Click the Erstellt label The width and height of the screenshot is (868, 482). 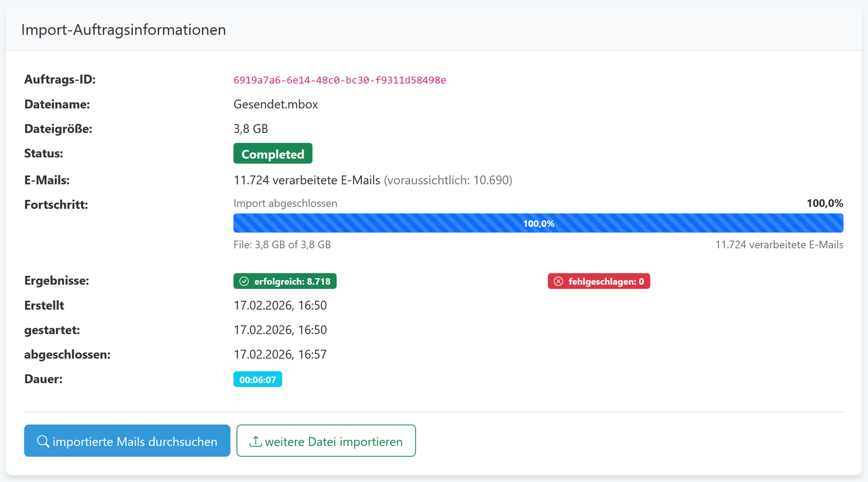click(44, 306)
